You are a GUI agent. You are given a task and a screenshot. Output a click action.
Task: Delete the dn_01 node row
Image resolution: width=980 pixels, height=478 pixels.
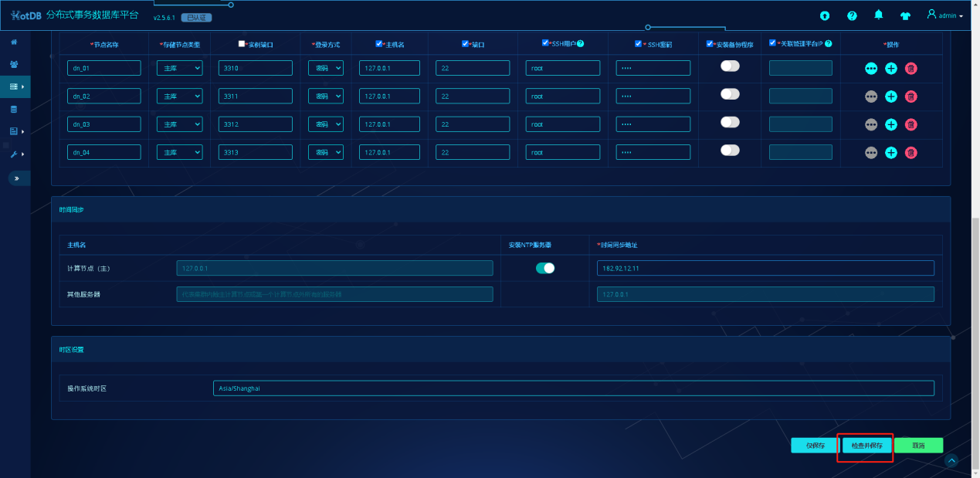(x=911, y=69)
